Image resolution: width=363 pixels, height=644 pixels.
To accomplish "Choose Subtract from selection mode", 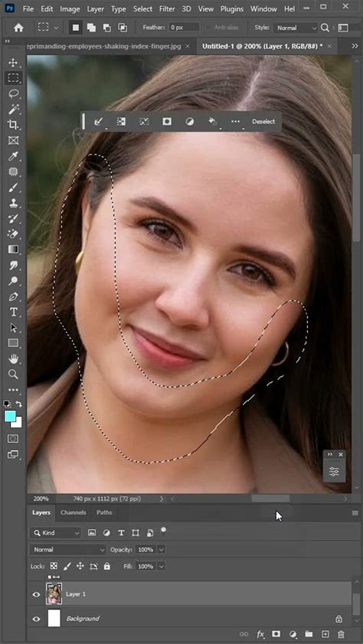I will (x=107, y=28).
